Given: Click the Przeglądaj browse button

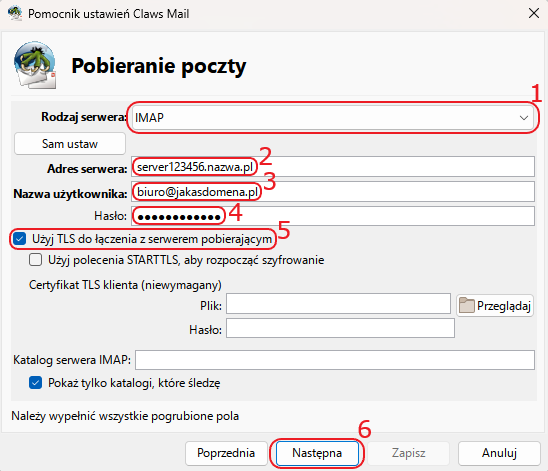Looking at the screenshot, I should (x=495, y=306).
